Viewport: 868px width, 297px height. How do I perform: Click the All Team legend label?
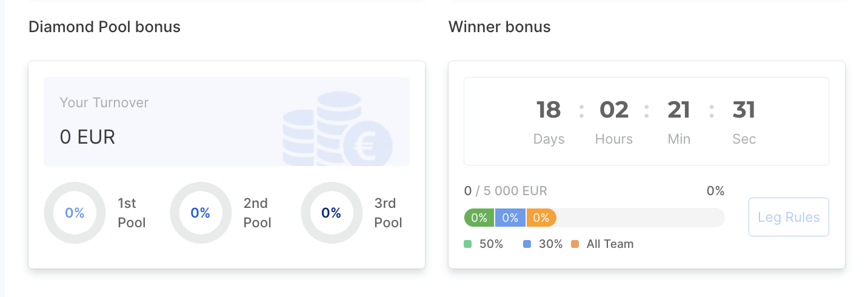pos(610,244)
